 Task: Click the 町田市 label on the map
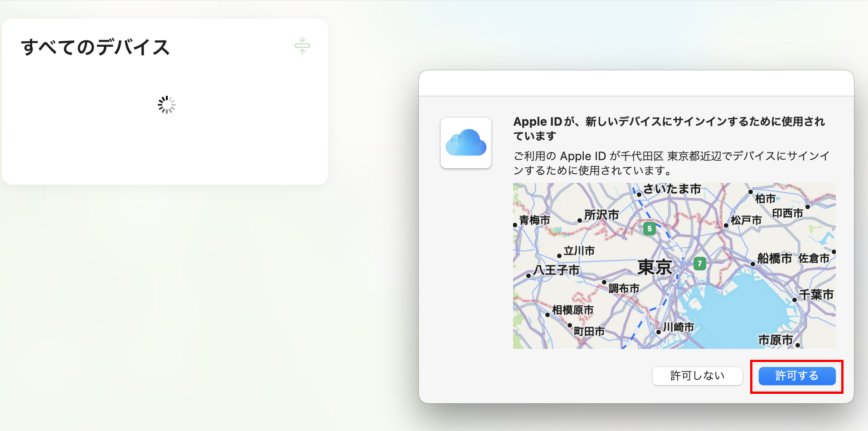pos(589,332)
